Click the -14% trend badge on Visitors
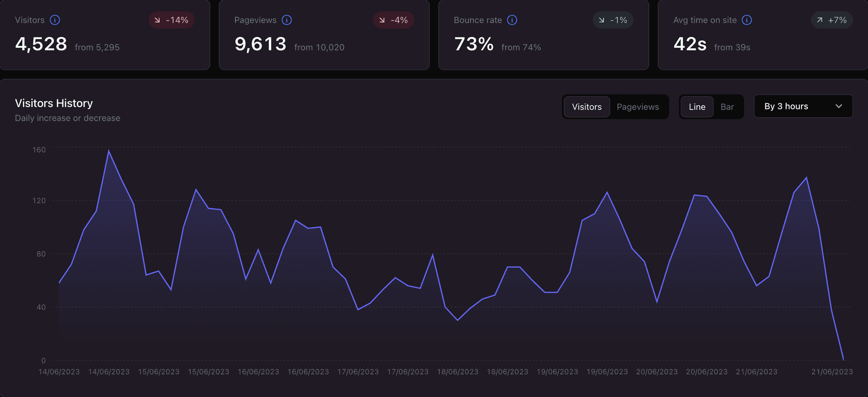The height and width of the screenshot is (397, 868). click(171, 20)
